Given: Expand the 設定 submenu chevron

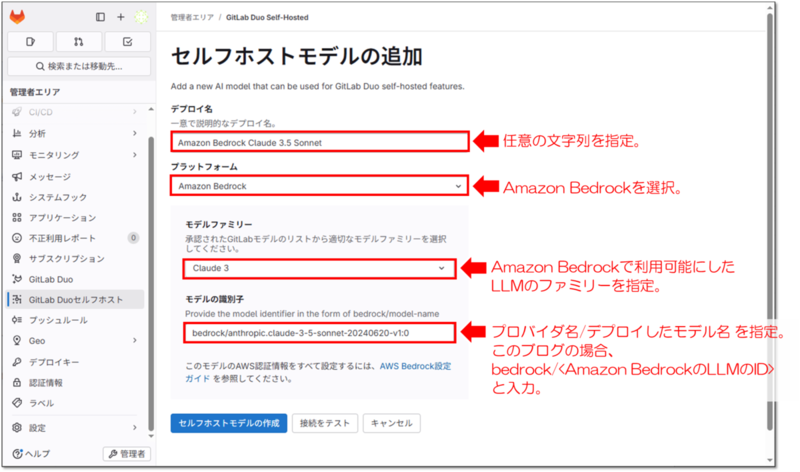Looking at the screenshot, I should (135, 428).
